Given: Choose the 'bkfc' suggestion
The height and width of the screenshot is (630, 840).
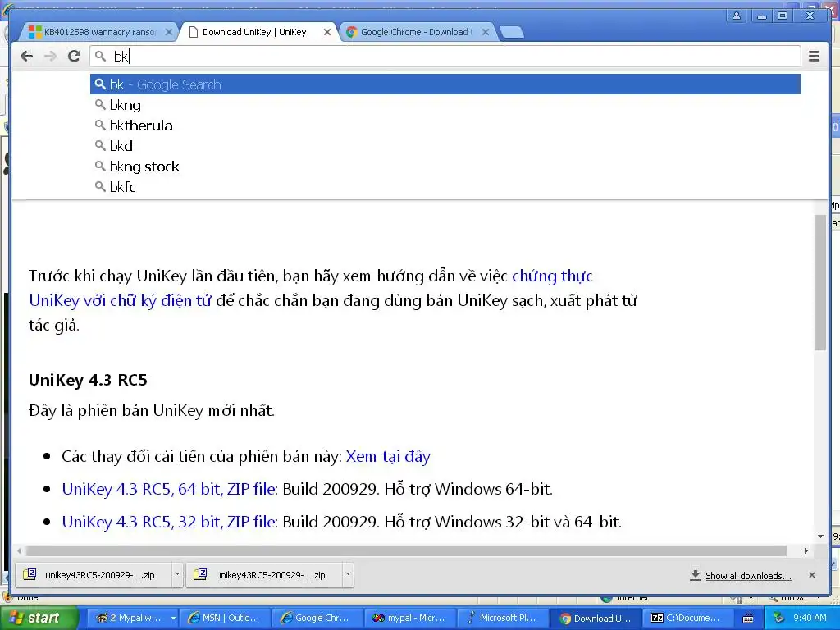Looking at the screenshot, I should [x=445, y=187].
